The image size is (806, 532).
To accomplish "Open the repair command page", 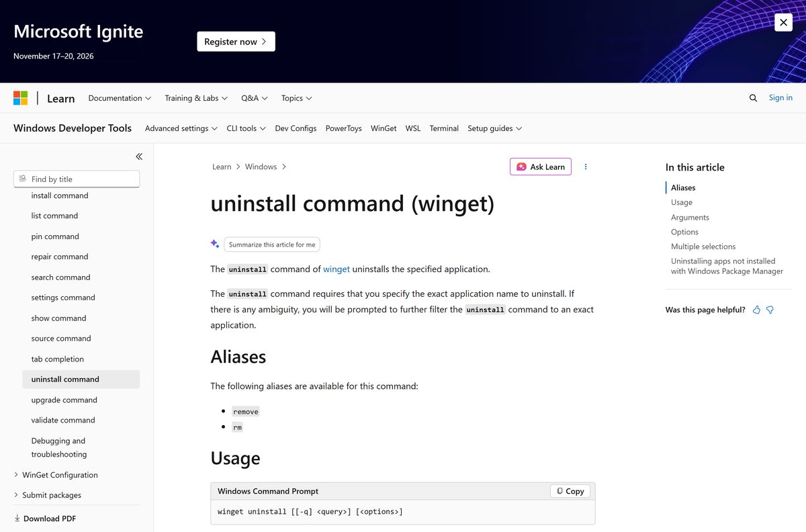I will [60, 257].
